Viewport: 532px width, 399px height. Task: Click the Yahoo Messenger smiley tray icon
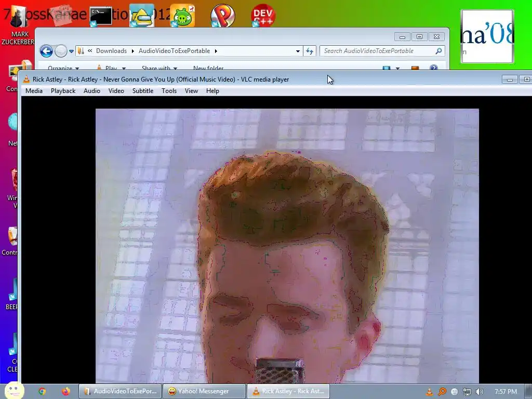pyautogui.click(x=455, y=392)
